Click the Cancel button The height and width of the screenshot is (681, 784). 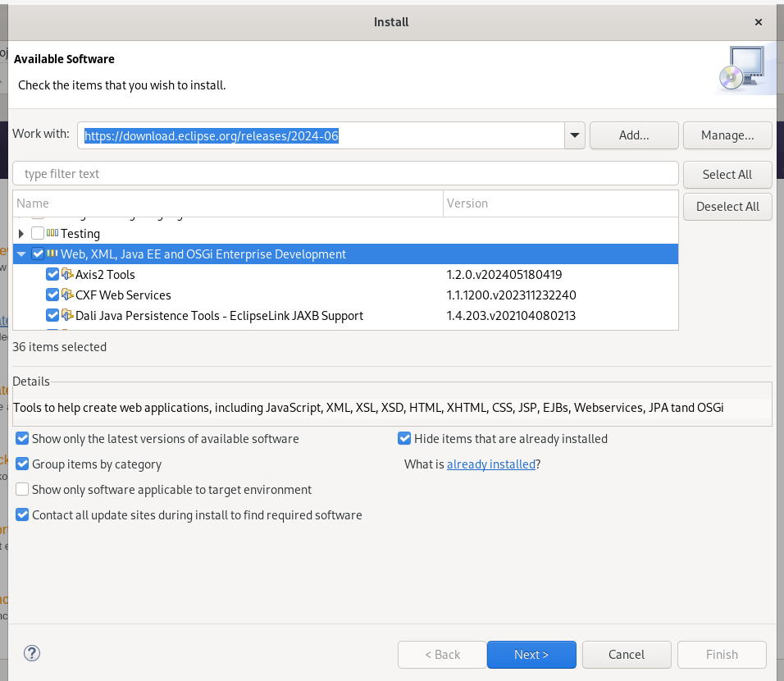point(626,655)
